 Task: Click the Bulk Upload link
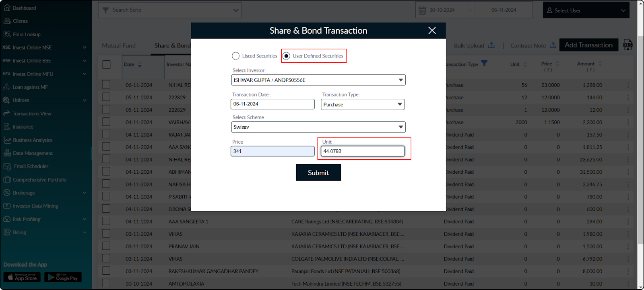[x=469, y=45]
